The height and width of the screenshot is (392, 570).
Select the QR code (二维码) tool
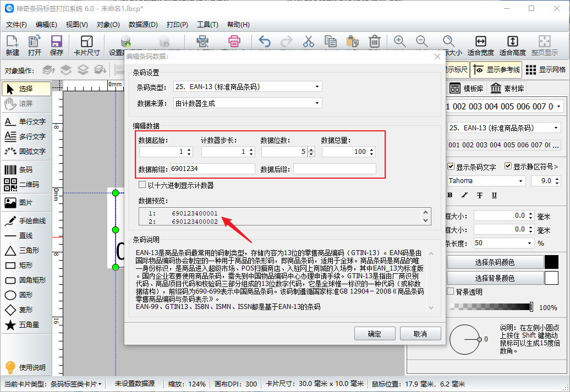point(25,185)
